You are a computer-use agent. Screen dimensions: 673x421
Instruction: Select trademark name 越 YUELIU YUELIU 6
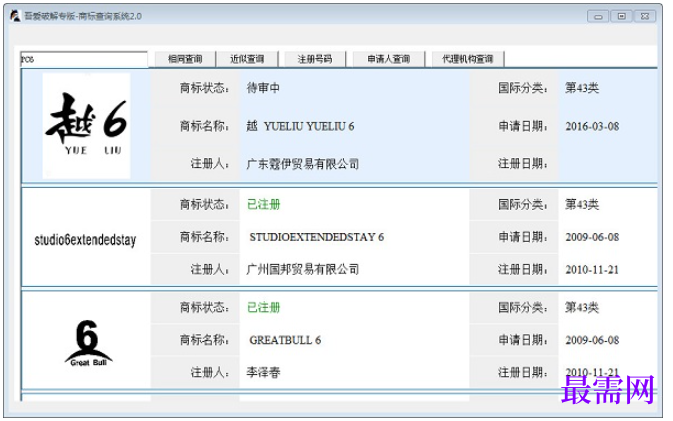(x=300, y=126)
